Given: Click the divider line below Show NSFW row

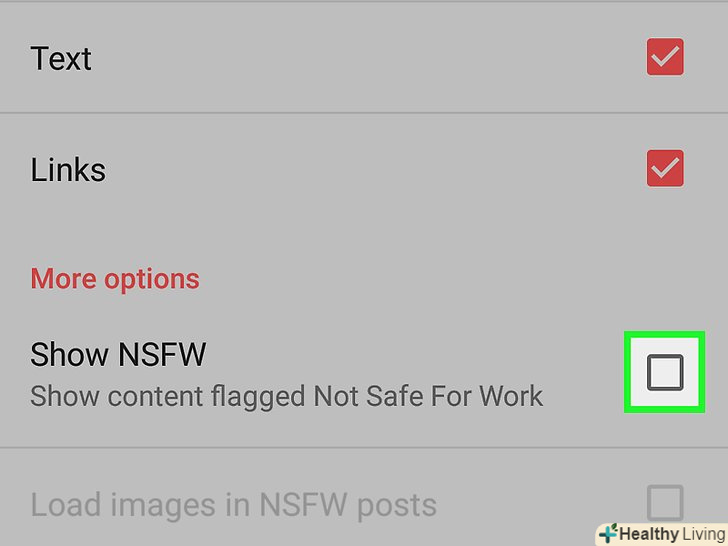Looking at the screenshot, I should pos(364,448).
